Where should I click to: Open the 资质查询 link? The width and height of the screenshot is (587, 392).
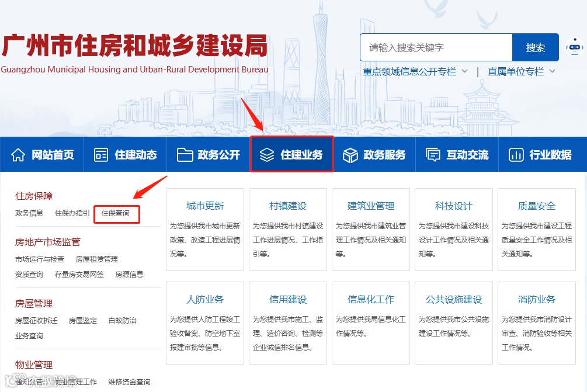[x=29, y=275]
